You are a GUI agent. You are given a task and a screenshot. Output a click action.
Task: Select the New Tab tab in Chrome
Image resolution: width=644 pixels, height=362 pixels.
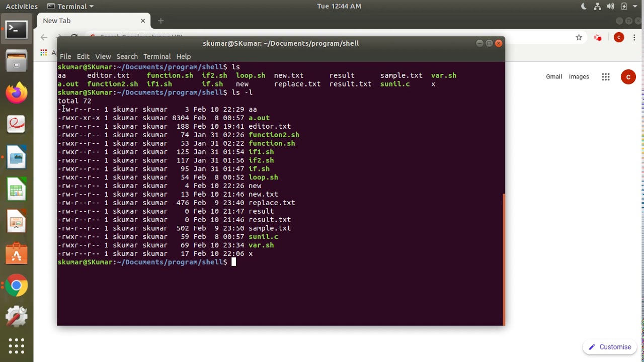(x=93, y=21)
